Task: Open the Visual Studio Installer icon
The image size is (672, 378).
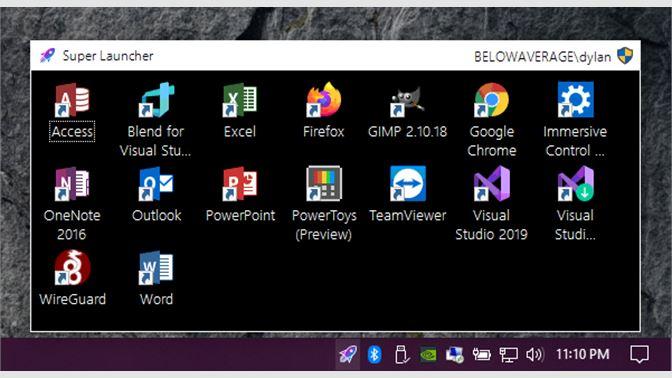Action: click(575, 184)
